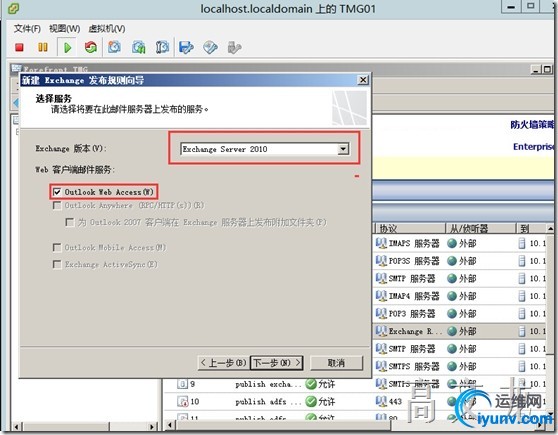Click the green 允许 icon in rule 10
The width and height of the screenshot is (558, 435).
click(311, 402)
